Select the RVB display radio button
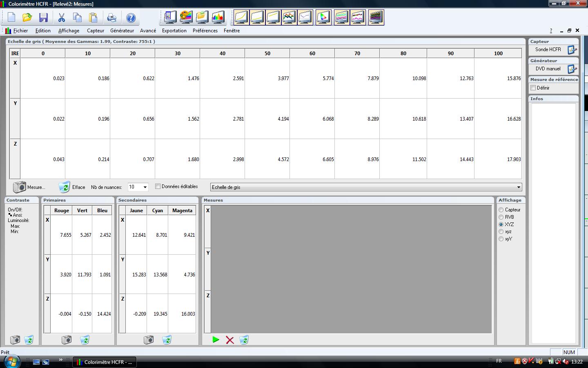 click(x=501, y=217)
